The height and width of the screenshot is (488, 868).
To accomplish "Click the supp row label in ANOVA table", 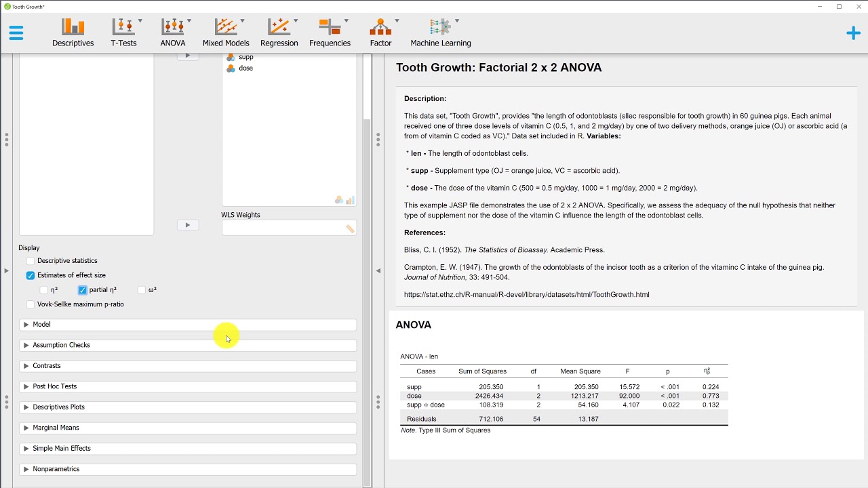I will click(x=414, y=387).
